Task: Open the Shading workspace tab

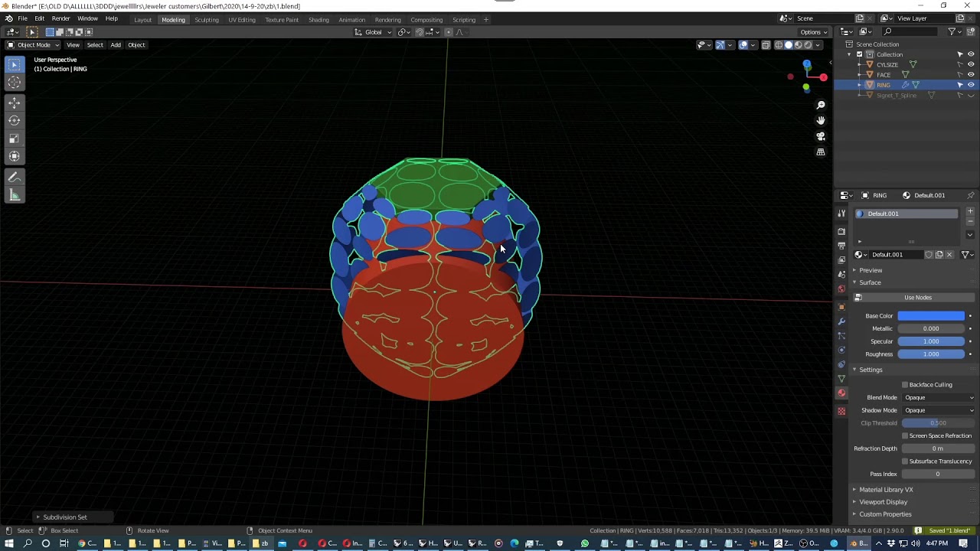Action: click(x=318, y=19)
